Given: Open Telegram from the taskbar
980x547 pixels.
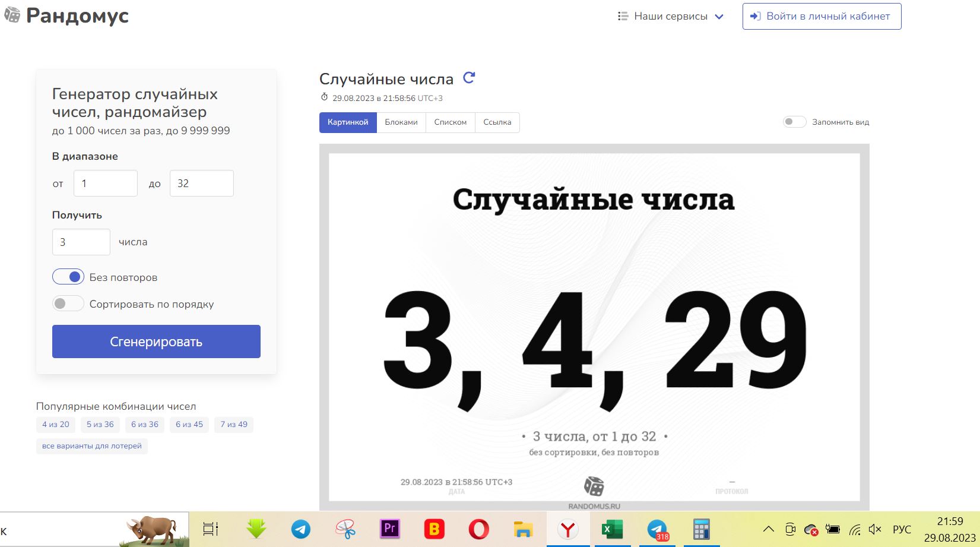Looking at the screenshot, I should coord(301,529).
